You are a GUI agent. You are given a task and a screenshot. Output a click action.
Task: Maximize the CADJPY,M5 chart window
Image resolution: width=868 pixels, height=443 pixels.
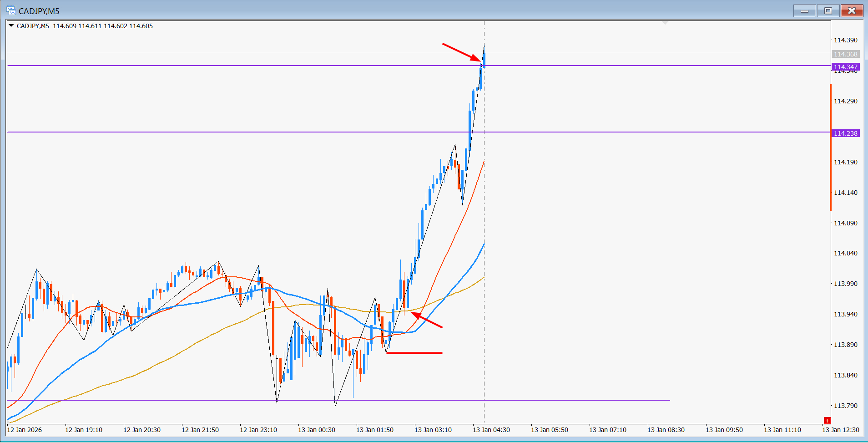[x=828, y=10]
